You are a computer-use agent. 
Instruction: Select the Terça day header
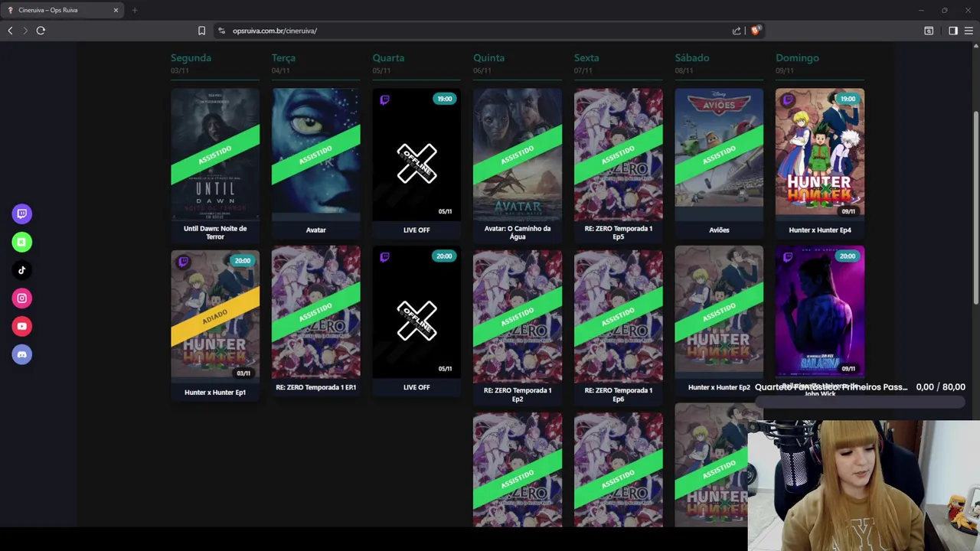pyautogui.click(x=283, y=58)
